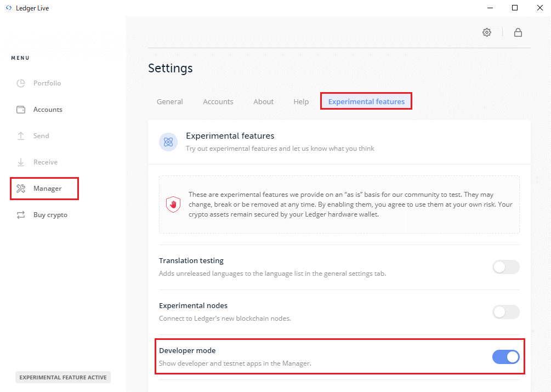Turn on the Experimental nodes toggle
This screenshot has height=392, width=551.
[505, 312]
